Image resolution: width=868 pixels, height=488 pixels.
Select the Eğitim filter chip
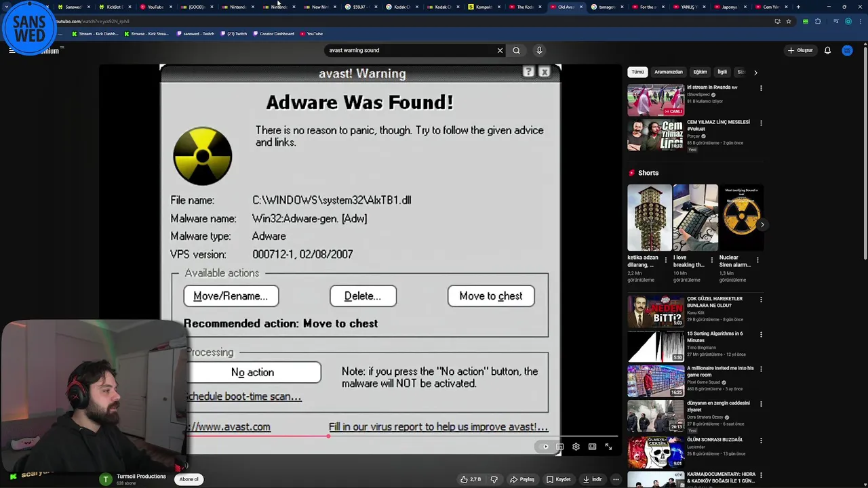[700, 72]
